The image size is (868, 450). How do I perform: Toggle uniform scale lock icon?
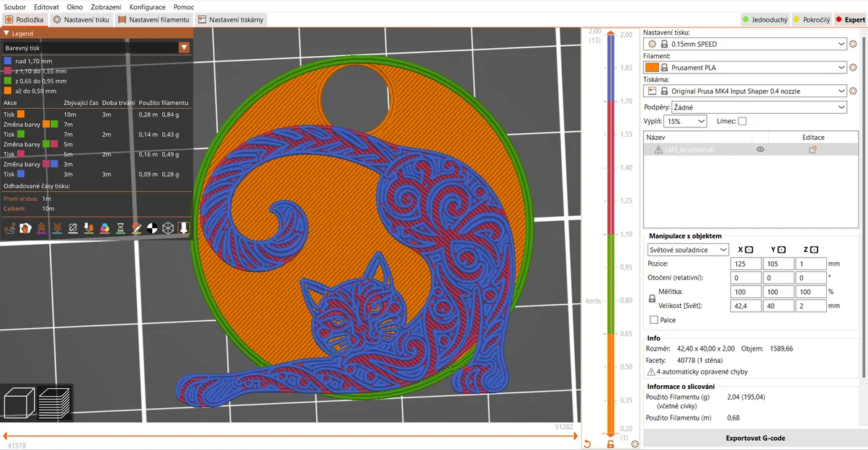tap(653, 298)
